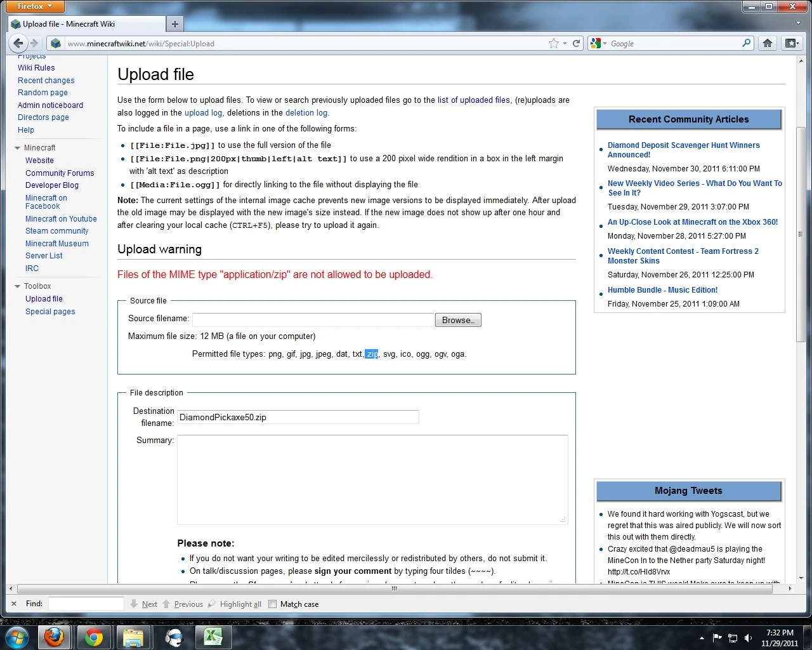Screen dimensions: 812x650
Task: Open the list all tabs dropdown
Action: point(798,23)
